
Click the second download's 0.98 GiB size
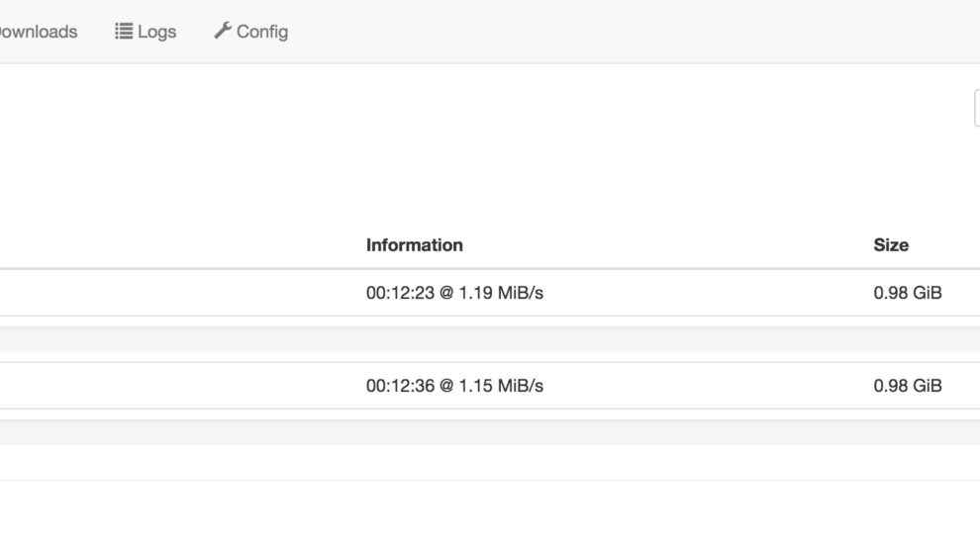[x=907, y=386]
